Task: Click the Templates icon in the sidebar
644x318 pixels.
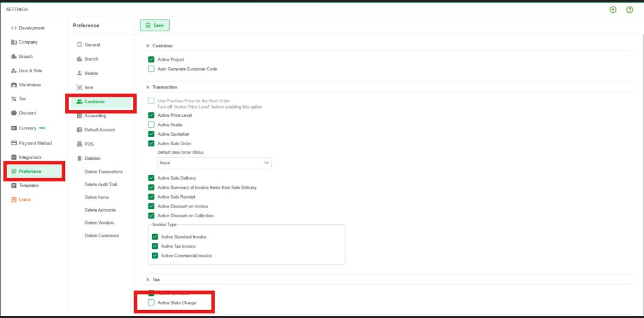Action: (14, 186)
